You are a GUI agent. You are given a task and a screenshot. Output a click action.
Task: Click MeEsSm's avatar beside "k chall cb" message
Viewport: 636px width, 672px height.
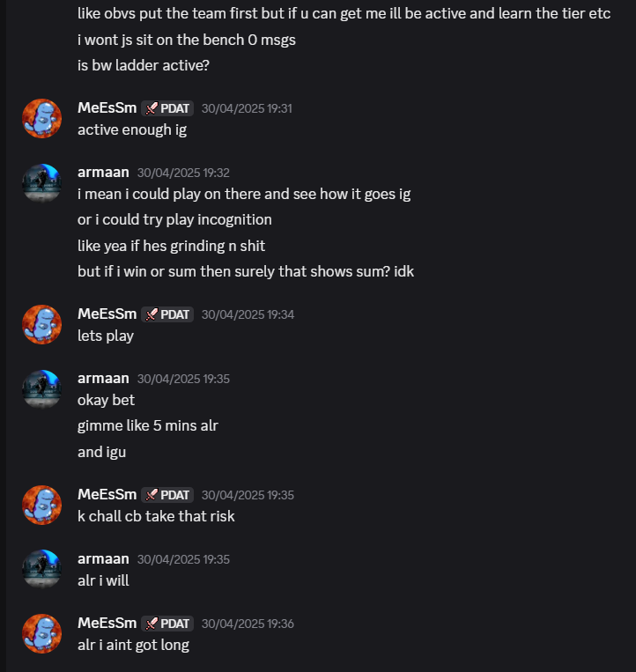[41, 505]
